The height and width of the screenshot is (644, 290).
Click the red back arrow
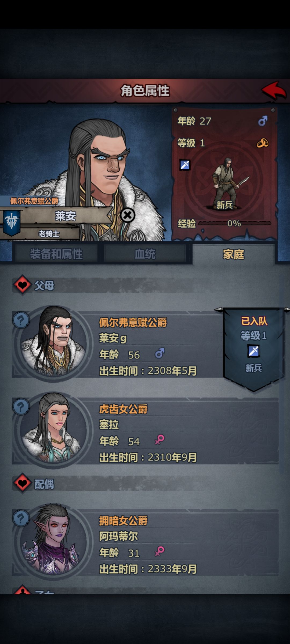point(274,90)
